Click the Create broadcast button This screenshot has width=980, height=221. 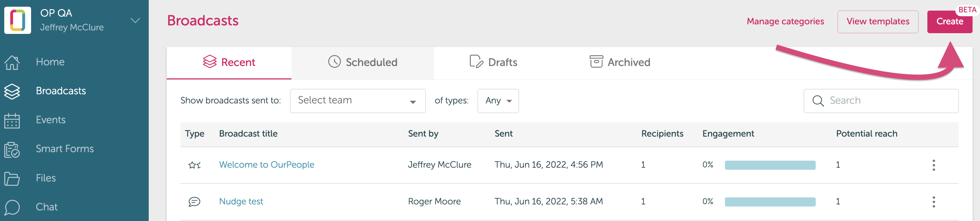click(x=950, y=22)
